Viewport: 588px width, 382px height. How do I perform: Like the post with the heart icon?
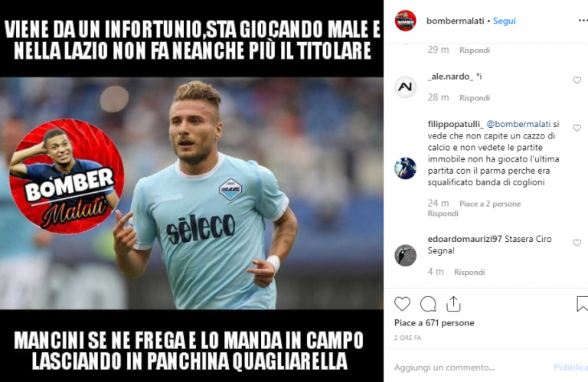click(402, 304)
